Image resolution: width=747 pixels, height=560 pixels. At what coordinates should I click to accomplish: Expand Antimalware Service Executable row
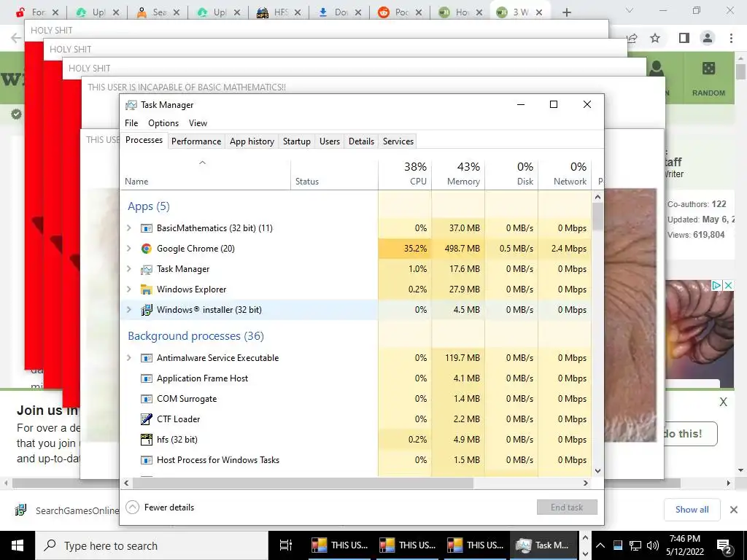(128, 358)
